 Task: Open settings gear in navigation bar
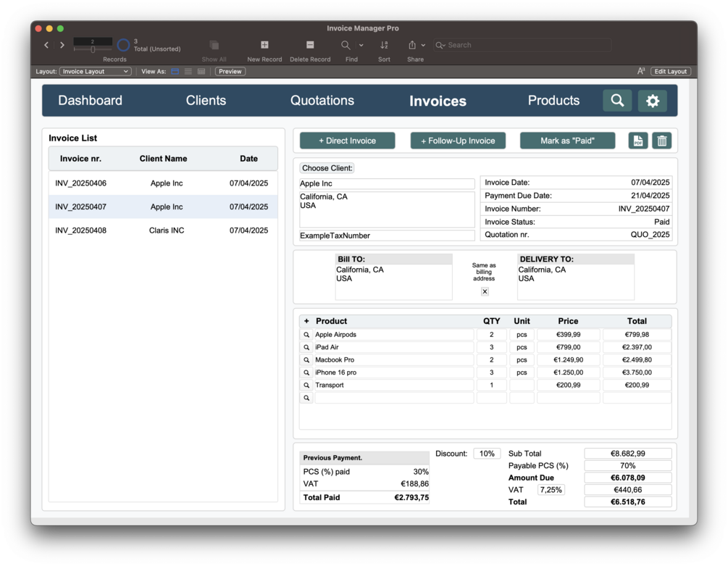653,100
